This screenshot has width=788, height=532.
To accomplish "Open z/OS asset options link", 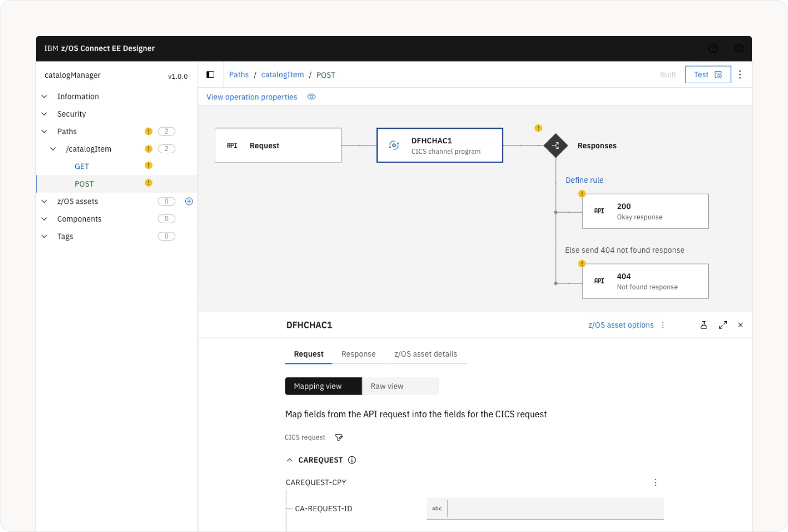I will (x=621, y=325).
